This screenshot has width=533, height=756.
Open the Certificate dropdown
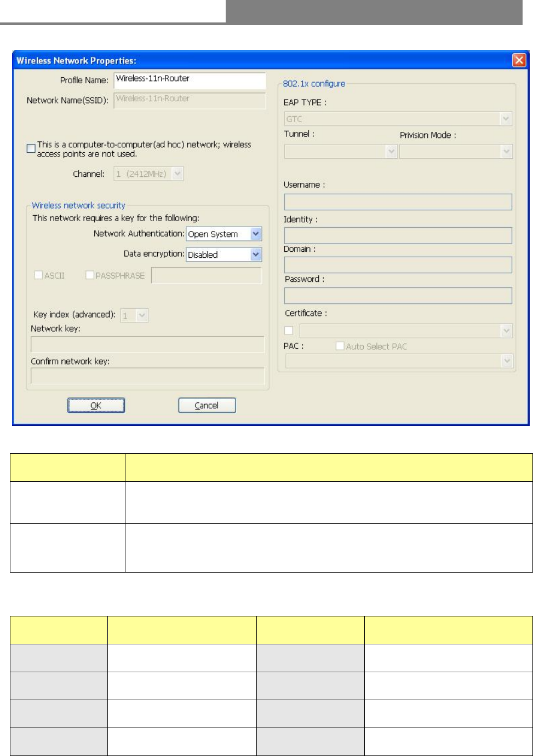[x=406, y=331]
